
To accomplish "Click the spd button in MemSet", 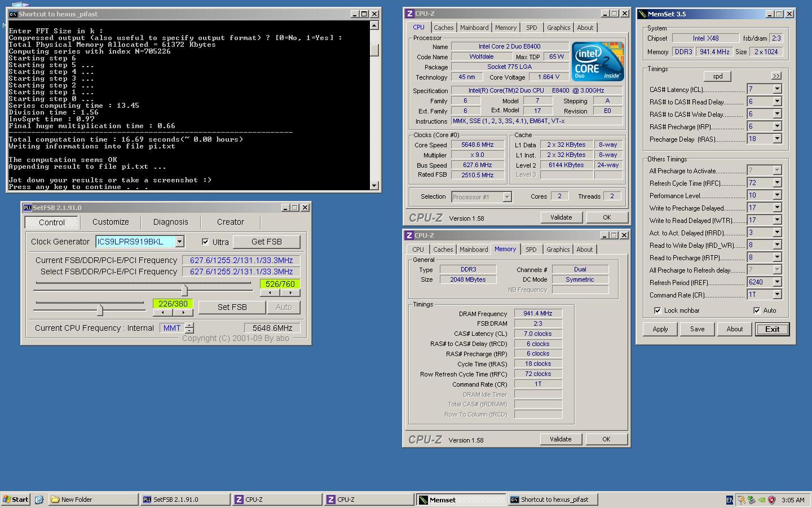I will pos(717,76).
